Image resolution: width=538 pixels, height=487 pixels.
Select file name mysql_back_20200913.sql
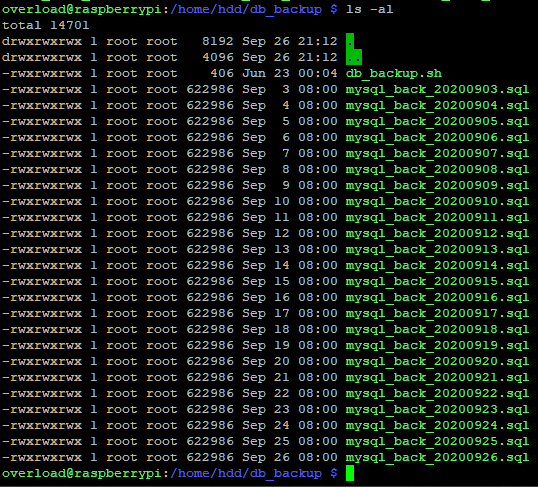point(437,250)
